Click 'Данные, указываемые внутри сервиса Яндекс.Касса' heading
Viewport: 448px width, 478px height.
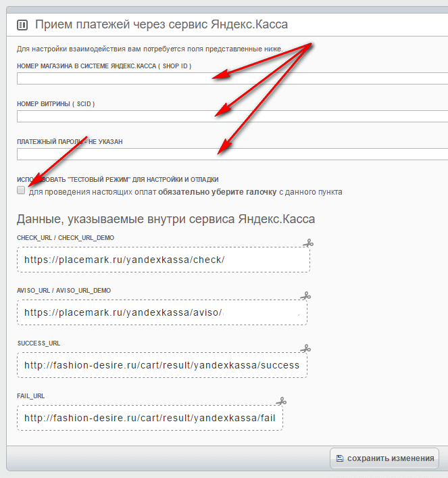click(166, 219)
